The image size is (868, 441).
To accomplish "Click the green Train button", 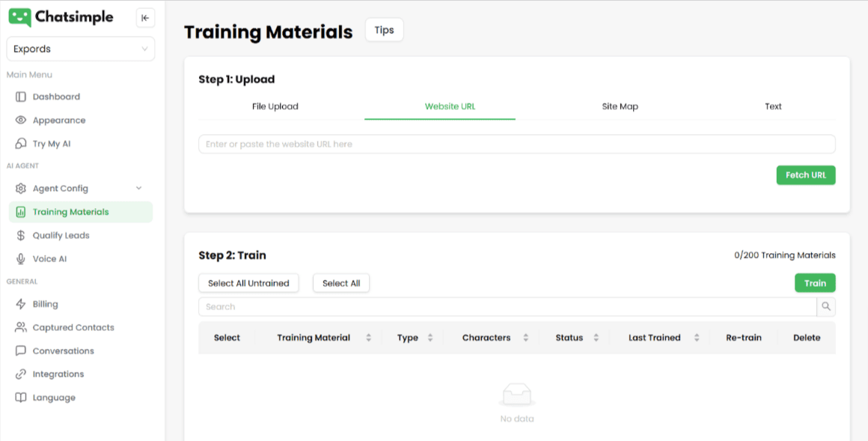I will tap(815, 283).
